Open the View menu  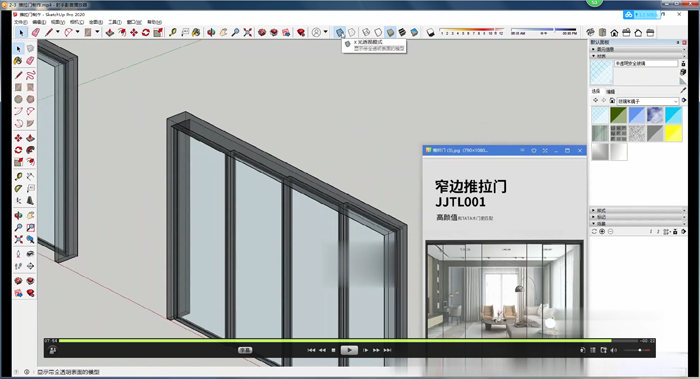point(58,22)
